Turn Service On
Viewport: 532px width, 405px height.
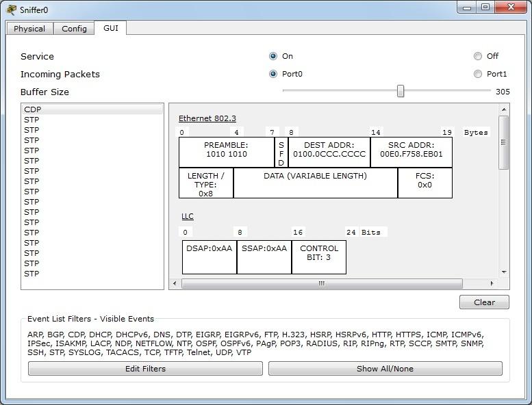273,56
